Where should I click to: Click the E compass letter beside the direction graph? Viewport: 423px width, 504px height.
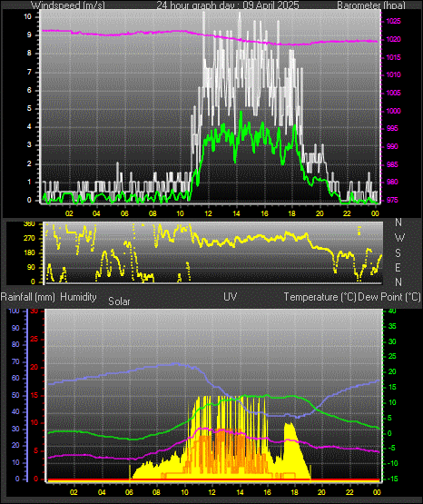398,268
